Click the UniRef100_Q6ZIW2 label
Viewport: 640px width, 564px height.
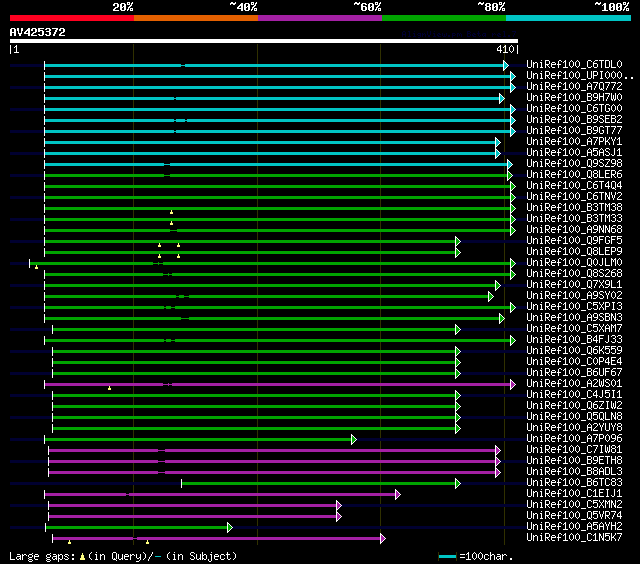pos(574,406)
